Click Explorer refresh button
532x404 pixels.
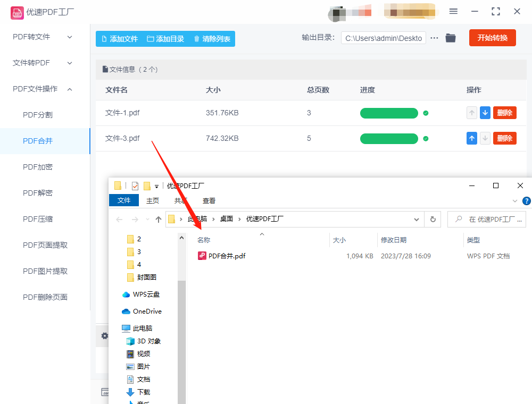[433, 220]
